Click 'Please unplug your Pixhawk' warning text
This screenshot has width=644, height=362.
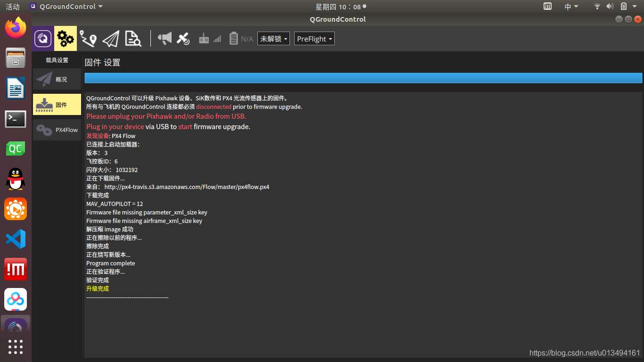pyautogui.click(x=166, y=116)
